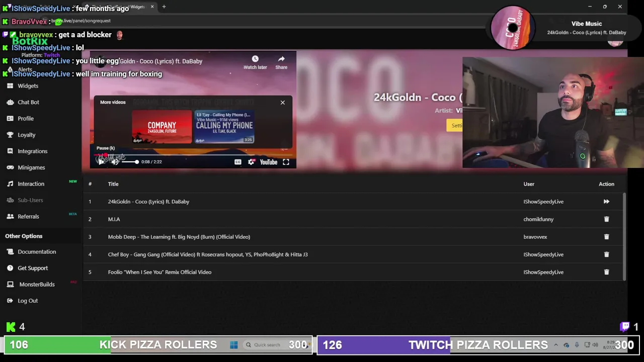Select Foolio "When I See You" Remix title
This screenshot has width=644, height=362.
coord(159,272)
